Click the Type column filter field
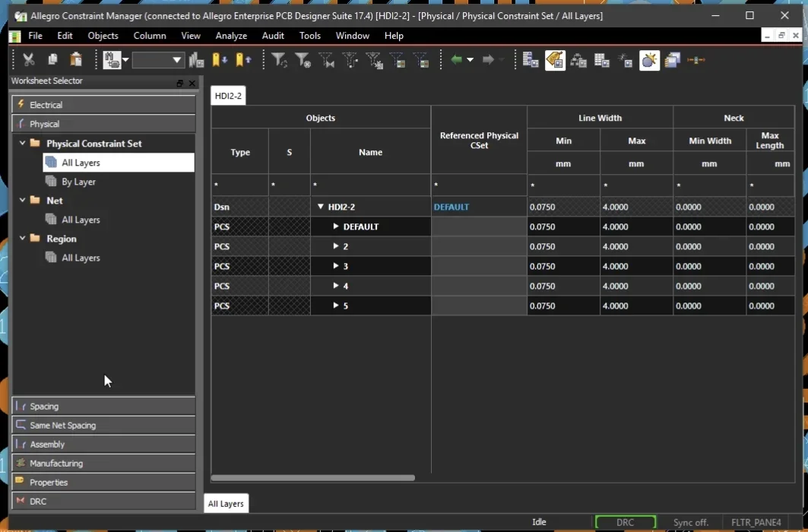 coord(240,185)
